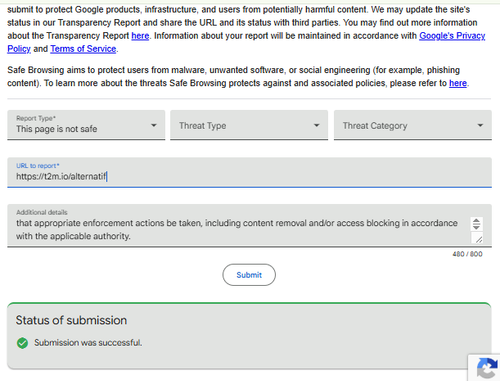Open the Transparency Report 'here' link
500x381 pixels.
(x=140, y=36)
